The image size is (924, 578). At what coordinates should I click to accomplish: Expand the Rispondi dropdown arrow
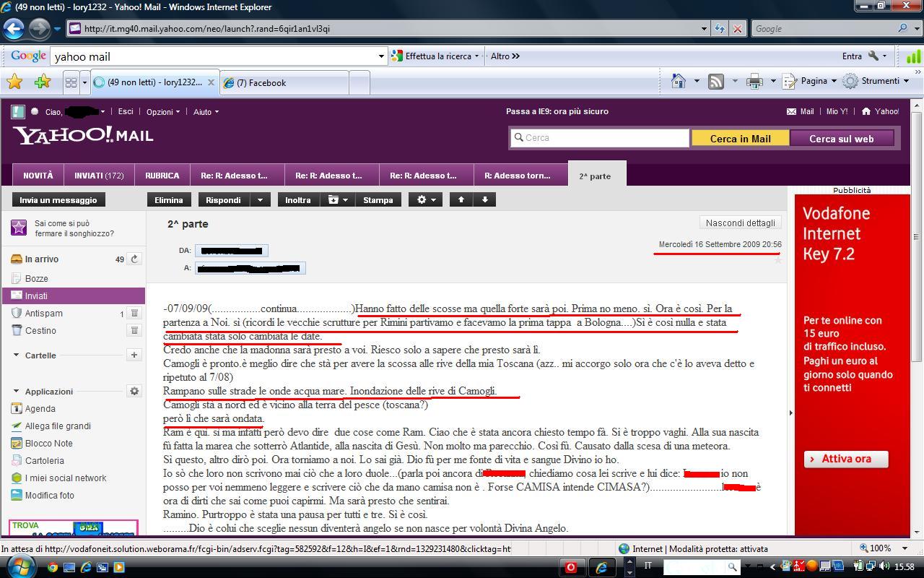pos(261,199)
